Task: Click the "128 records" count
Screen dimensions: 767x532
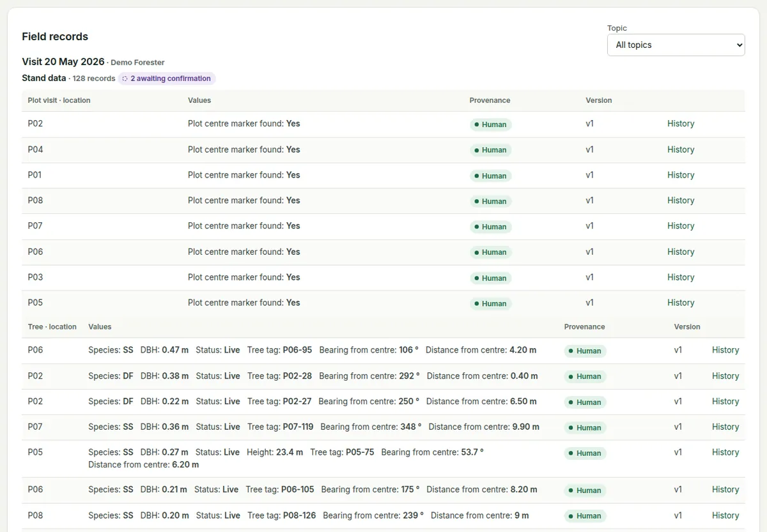Action: click(94, 79)
